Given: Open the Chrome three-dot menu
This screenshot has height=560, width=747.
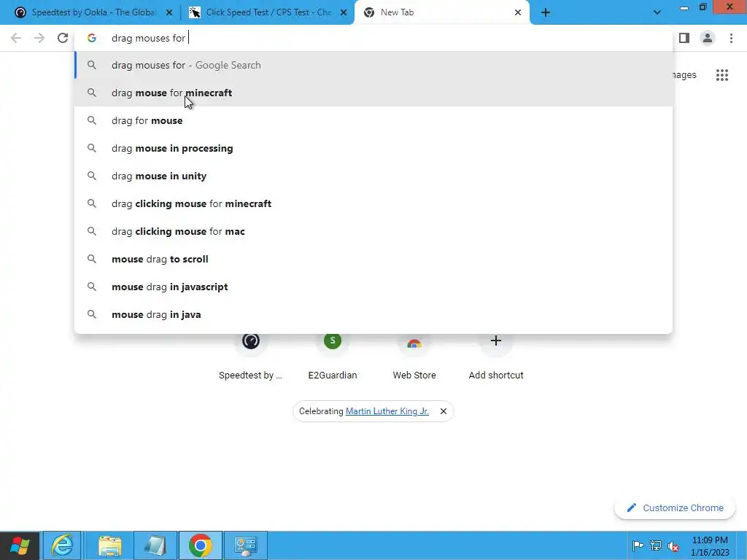Looking at the screenshot, I should pyautogui.click(x=731, y=38).
